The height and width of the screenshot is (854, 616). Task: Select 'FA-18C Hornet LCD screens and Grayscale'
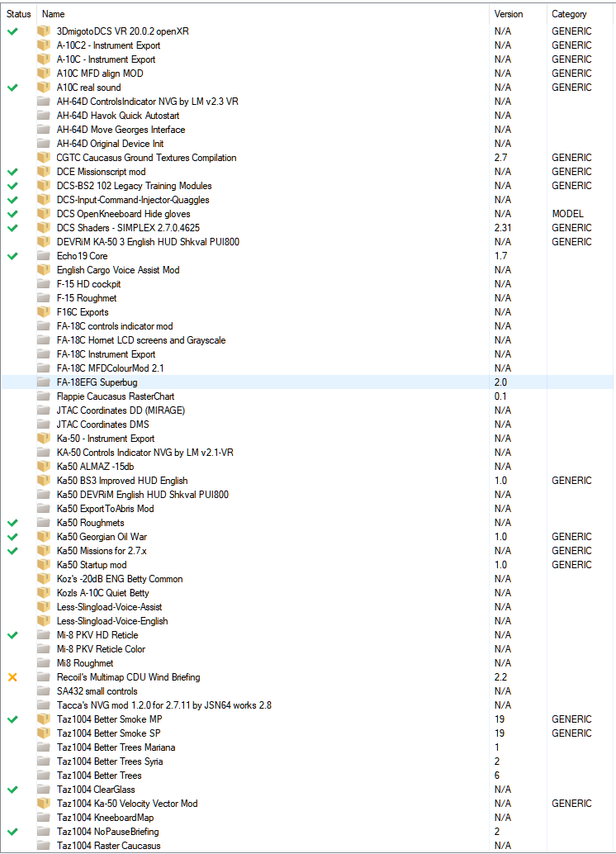(308, 340)
